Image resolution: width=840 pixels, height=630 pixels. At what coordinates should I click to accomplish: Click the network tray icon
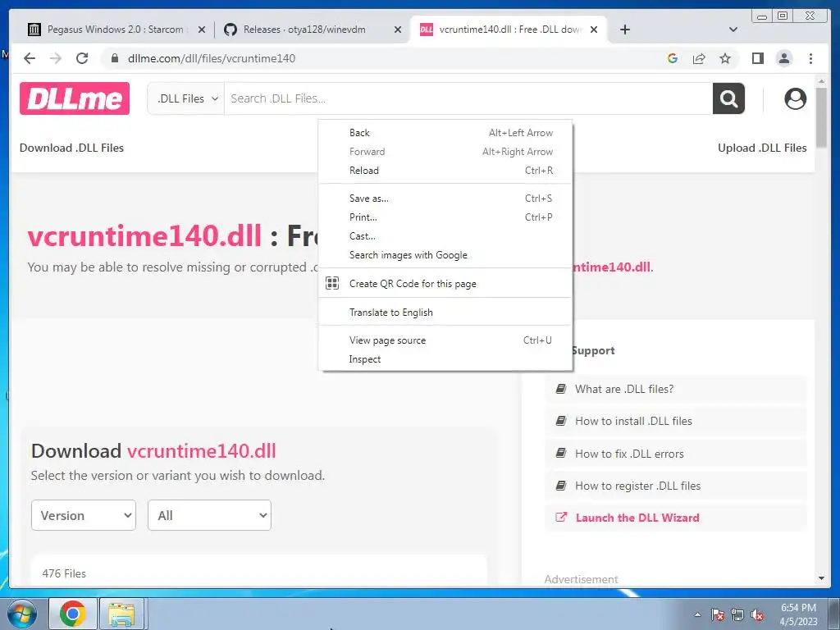click(737, 615)
